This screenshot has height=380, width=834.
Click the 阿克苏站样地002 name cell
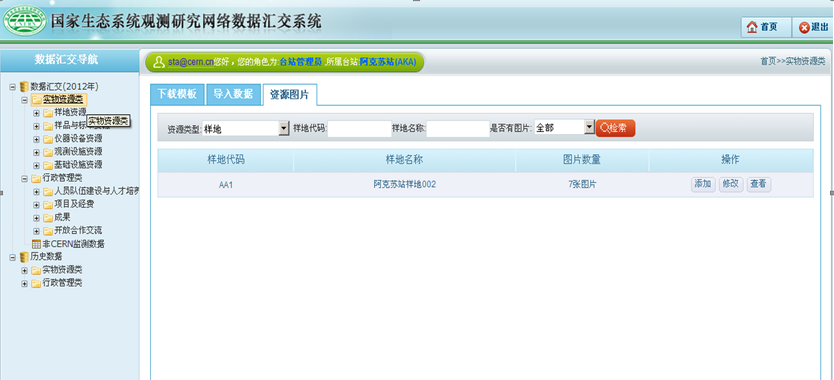pyautogui.click(x=404, y=185)
